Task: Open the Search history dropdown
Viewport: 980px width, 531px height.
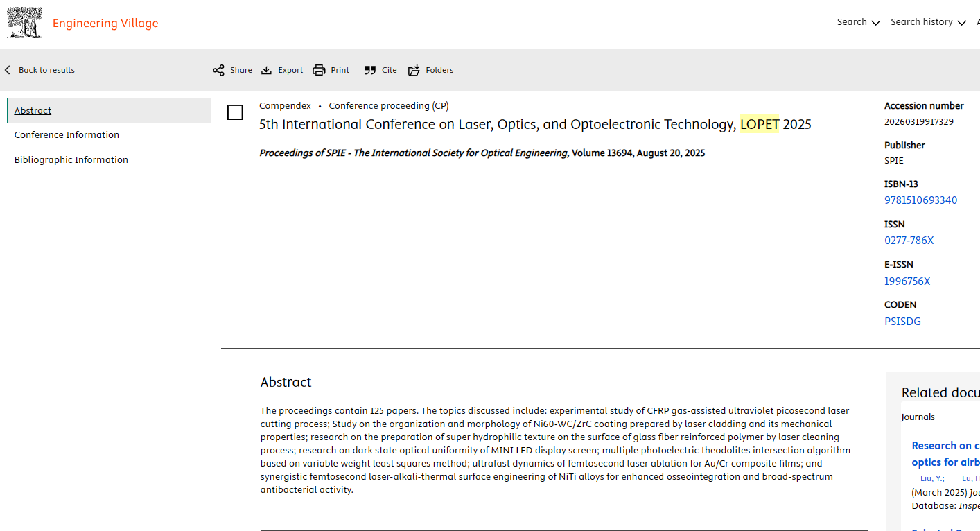Action: [x=927, y=22]
